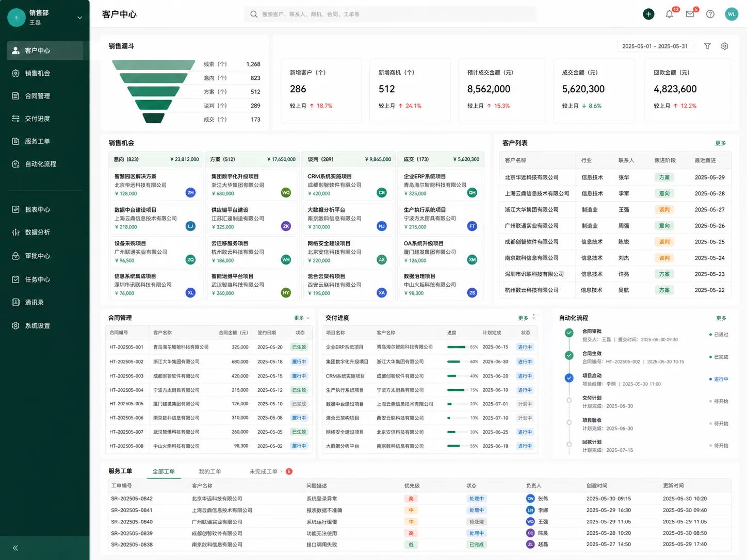Open 自动化流程 via its sidebar icon
This screenshot has height=560, width=747.
15,164
